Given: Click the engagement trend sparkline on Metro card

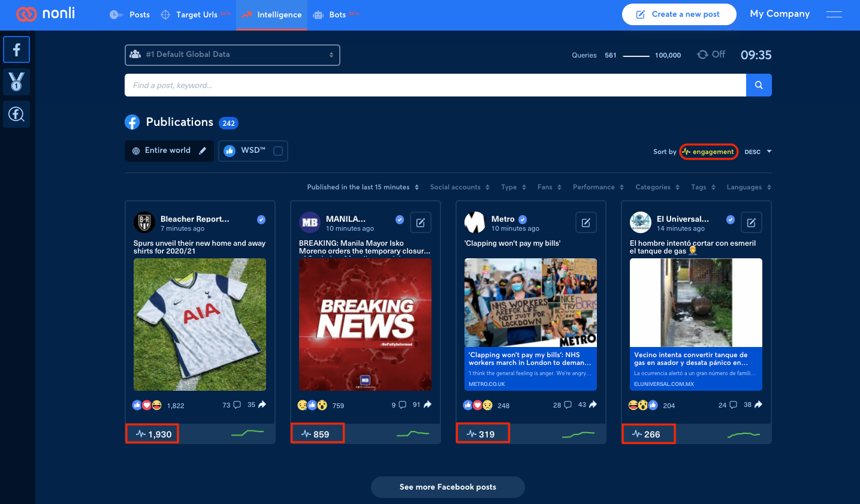Looking at the screenshot, I should pyautogui.click(x=578, y=434).
